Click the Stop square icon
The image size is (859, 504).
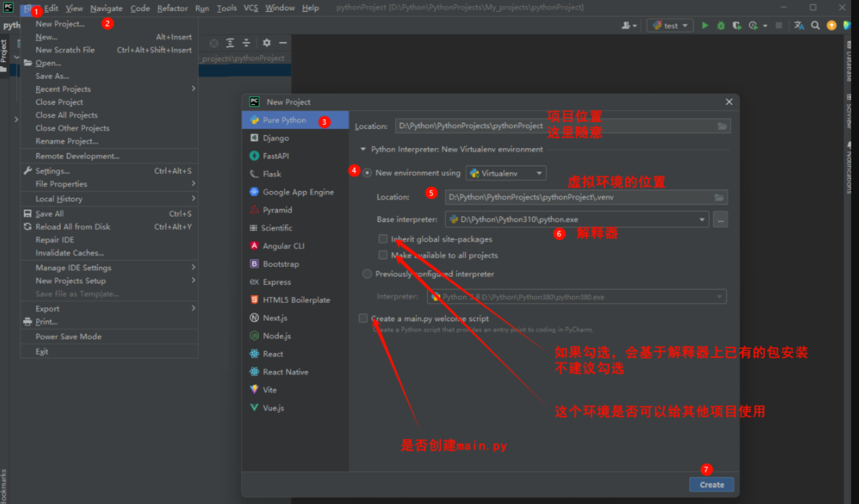pyautogui.click(x=779, y=26)
